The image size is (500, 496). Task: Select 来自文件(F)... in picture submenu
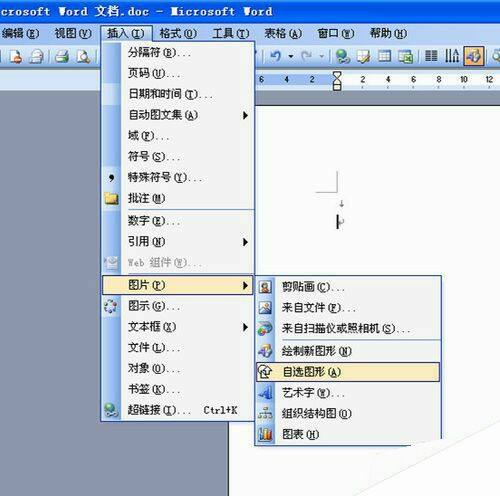(348, 308)
